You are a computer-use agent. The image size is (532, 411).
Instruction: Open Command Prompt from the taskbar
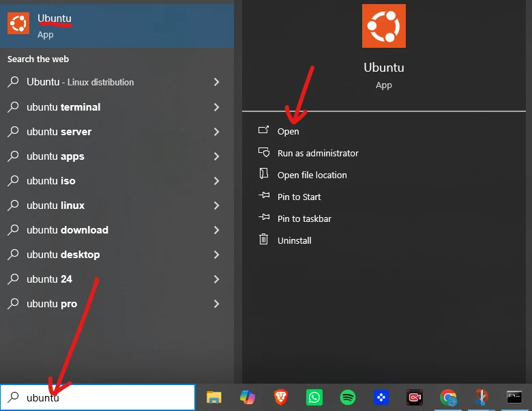(x=514, y=397)
